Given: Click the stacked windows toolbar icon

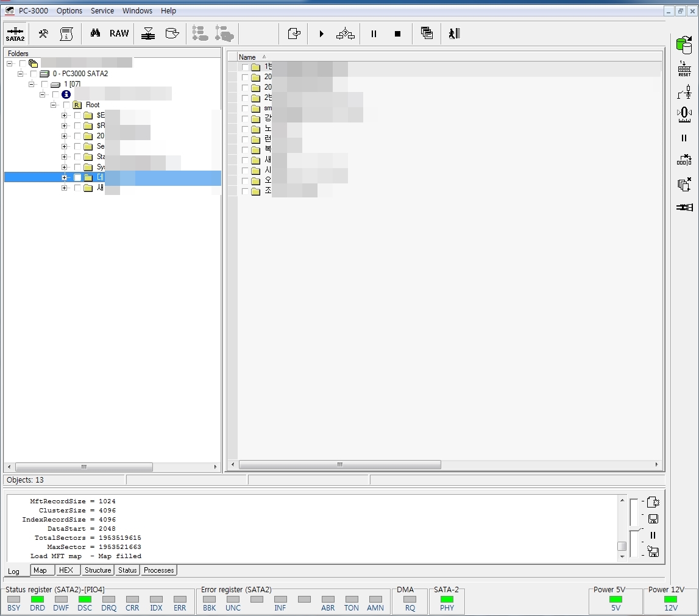Looking at the screenshot, I should (427, 33).
